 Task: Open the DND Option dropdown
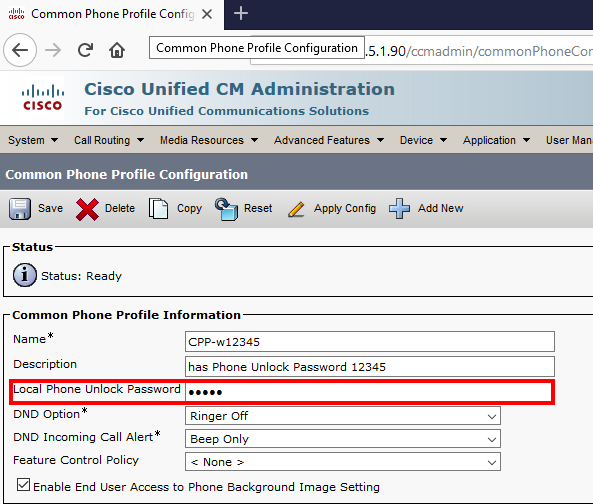pos(343,416)
